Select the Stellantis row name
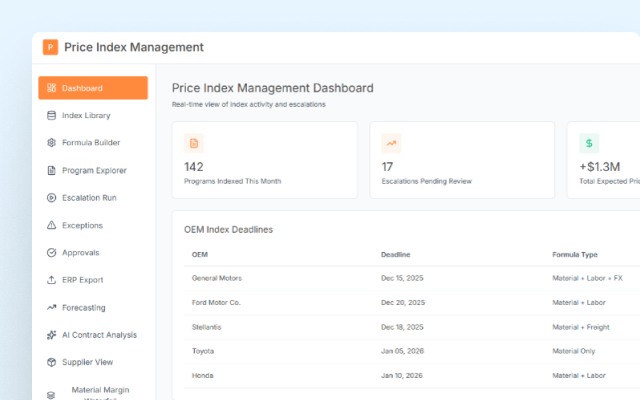Viewport: 640px width, 400px height. click(207, 327)
